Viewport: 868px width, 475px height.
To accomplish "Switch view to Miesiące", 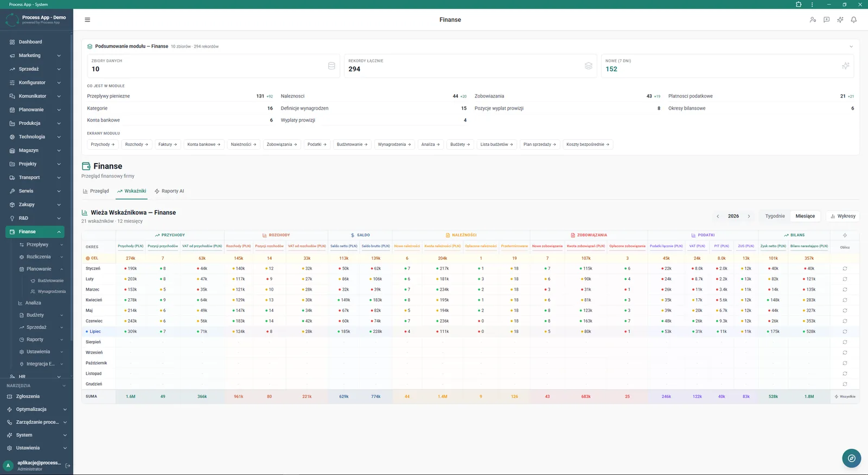I will click(x=805, y=216).
